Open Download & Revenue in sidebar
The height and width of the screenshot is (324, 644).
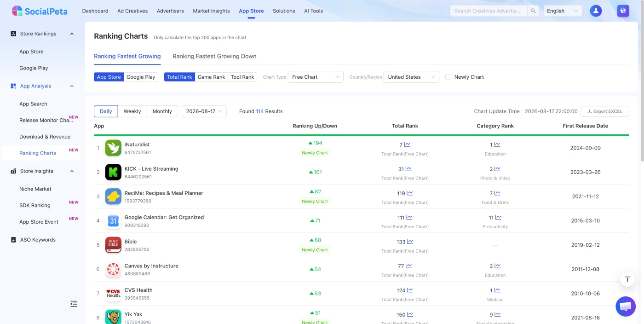[45, 137]
